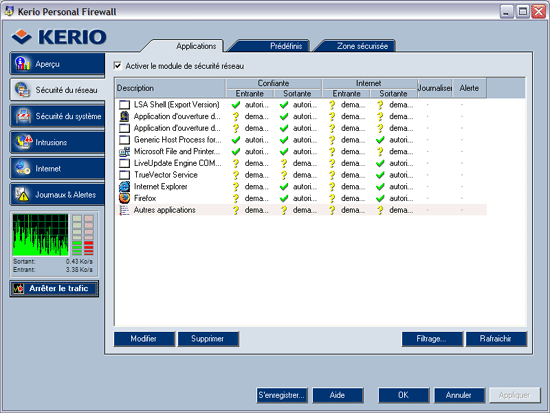The width and height of the screenshot is (550, 413).
Task: Click the Modifier button
Action: [x=144, y=339]
